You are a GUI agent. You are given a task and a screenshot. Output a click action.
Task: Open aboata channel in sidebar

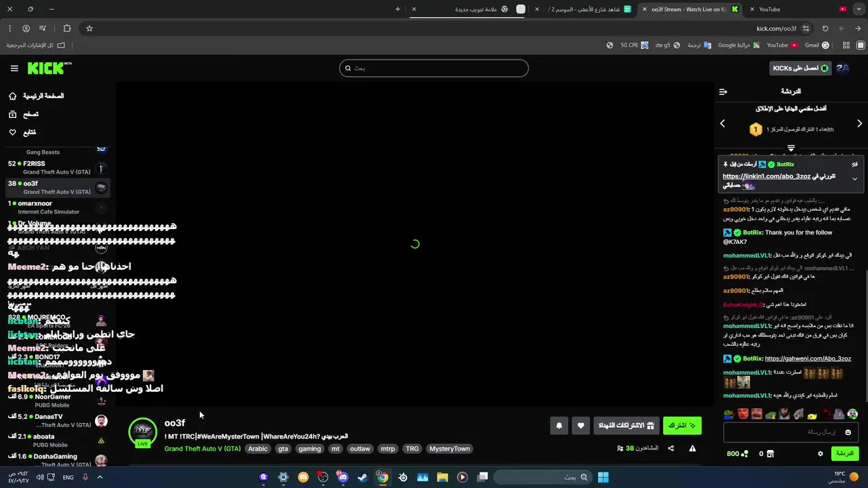click(58, 441)
